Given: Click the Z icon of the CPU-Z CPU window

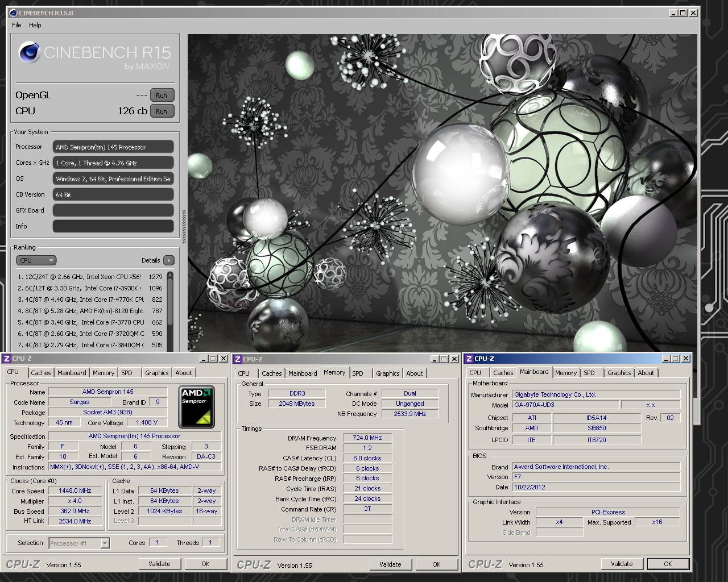Looking at the screenshot, I should [x=7, y=359].
